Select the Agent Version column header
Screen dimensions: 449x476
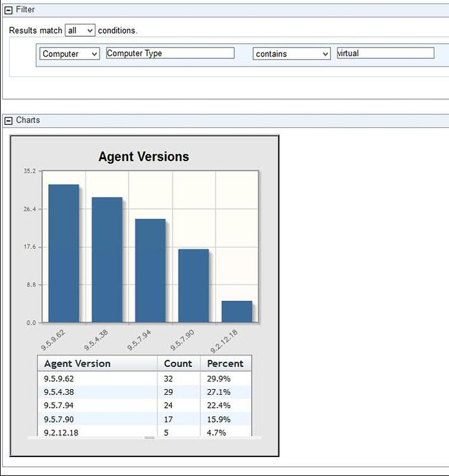point(98,364)
